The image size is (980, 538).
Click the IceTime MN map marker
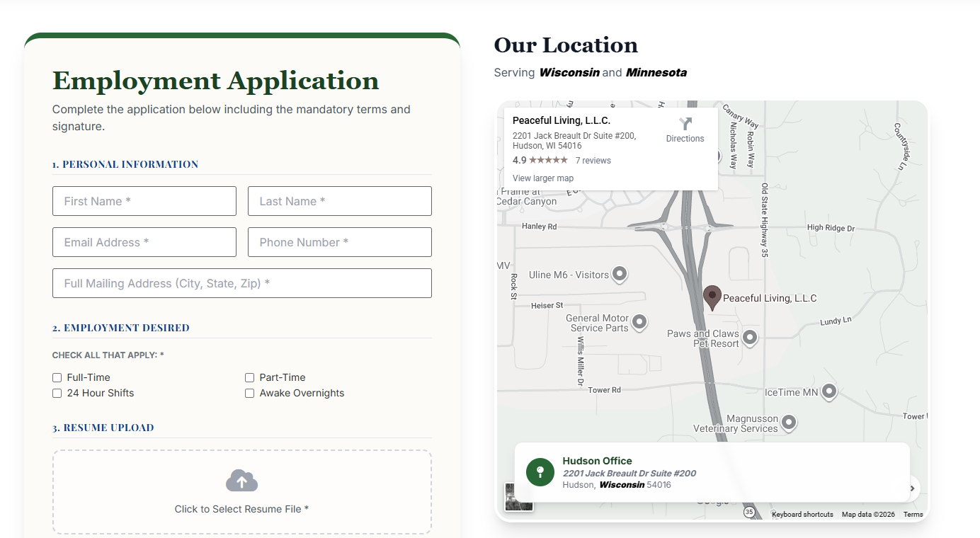(x=828, y=391)
